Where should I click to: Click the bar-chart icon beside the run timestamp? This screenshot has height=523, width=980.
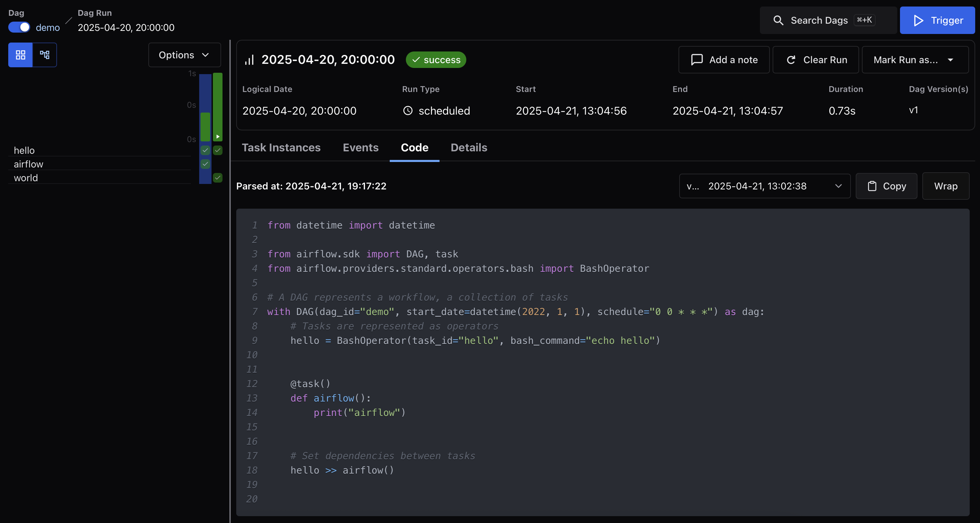(x=250, y=60)
